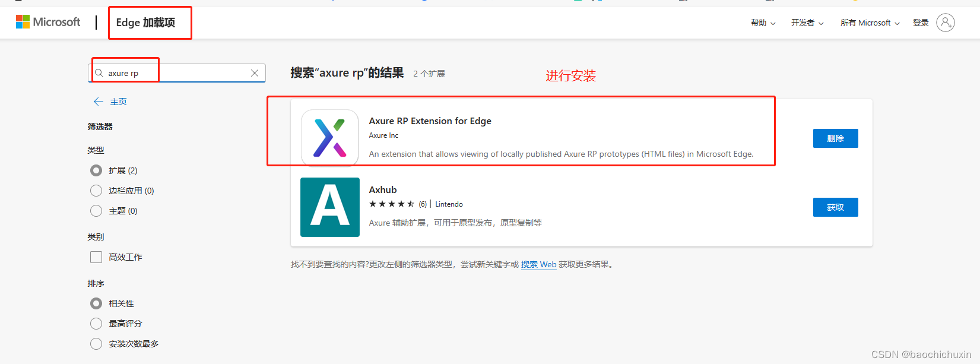Click the 登录 sign-in link
The image size is (980, 364).
(921, 23)
